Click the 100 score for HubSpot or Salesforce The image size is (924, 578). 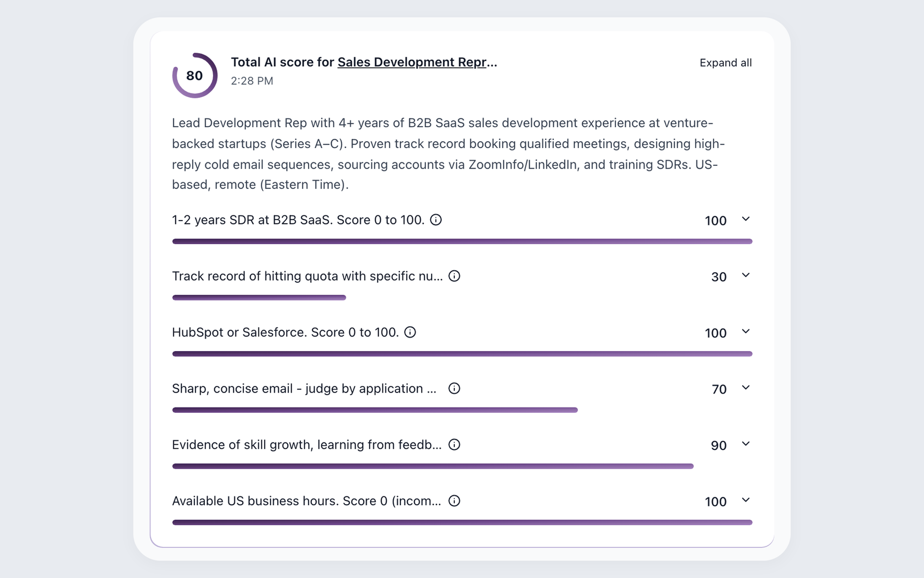[716, 333]
